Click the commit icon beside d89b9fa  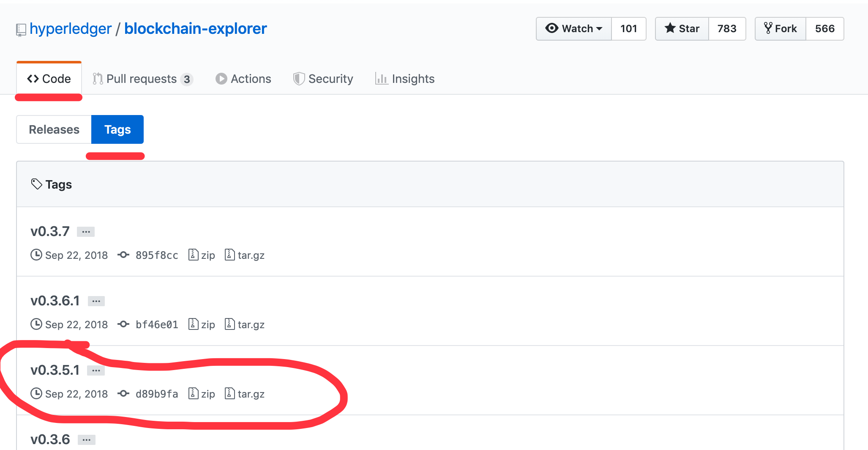pyautogui.click(x=123, y=393)
